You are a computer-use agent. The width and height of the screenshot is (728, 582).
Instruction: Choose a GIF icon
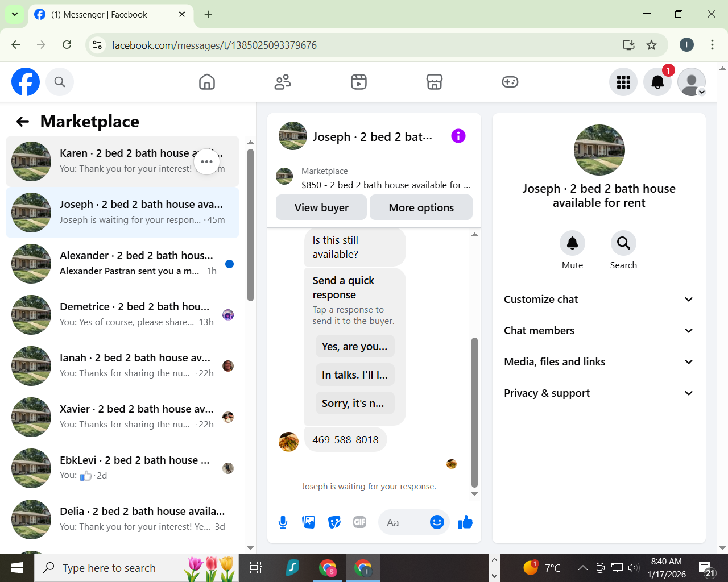click(360, 522)
